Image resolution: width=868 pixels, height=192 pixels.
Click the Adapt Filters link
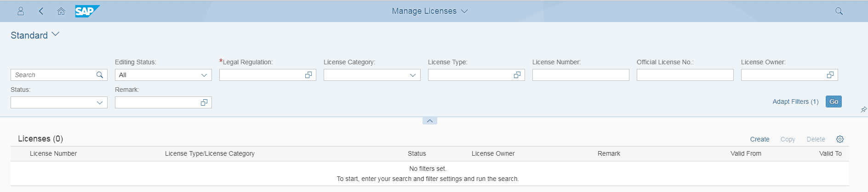tap(795, 102)
